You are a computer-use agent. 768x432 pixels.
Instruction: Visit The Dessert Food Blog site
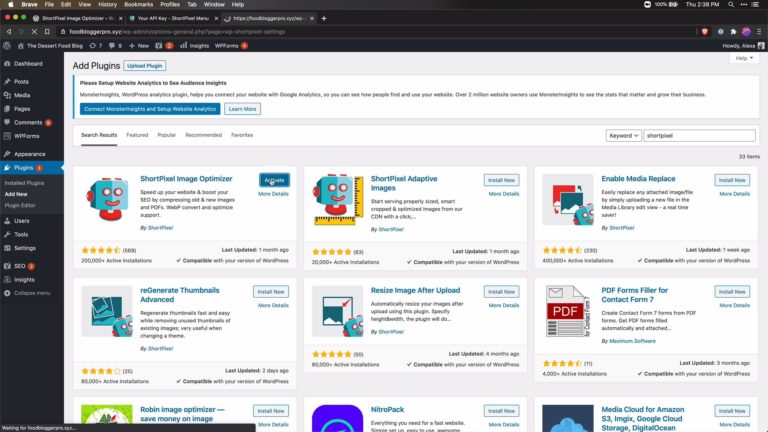[50, 46]
